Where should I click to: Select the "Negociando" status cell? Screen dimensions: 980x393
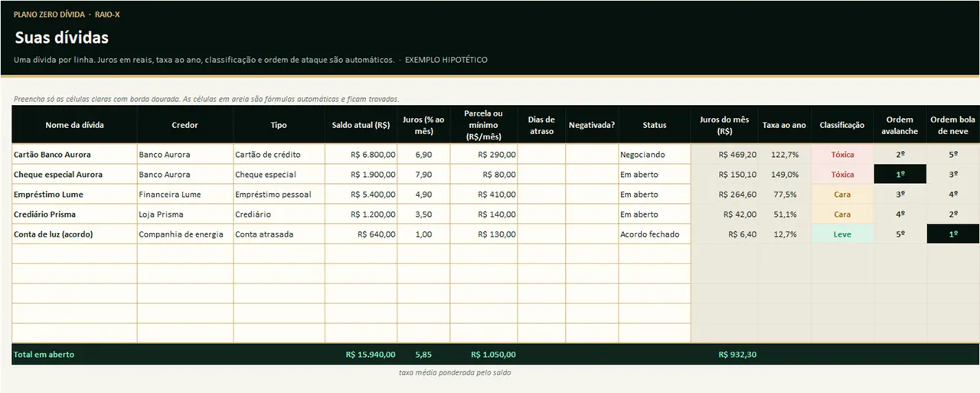coord(655,154)
